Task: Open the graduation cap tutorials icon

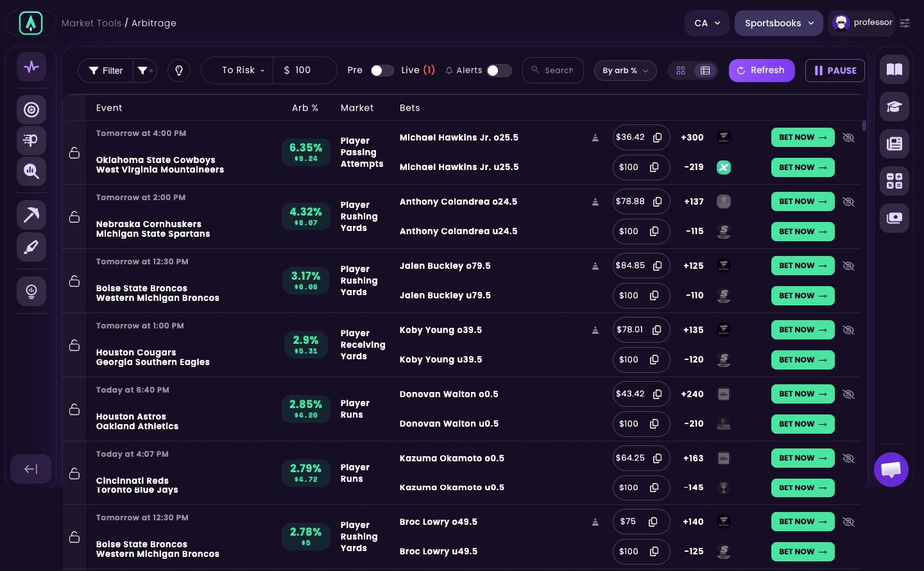Action: click(894, 107)
